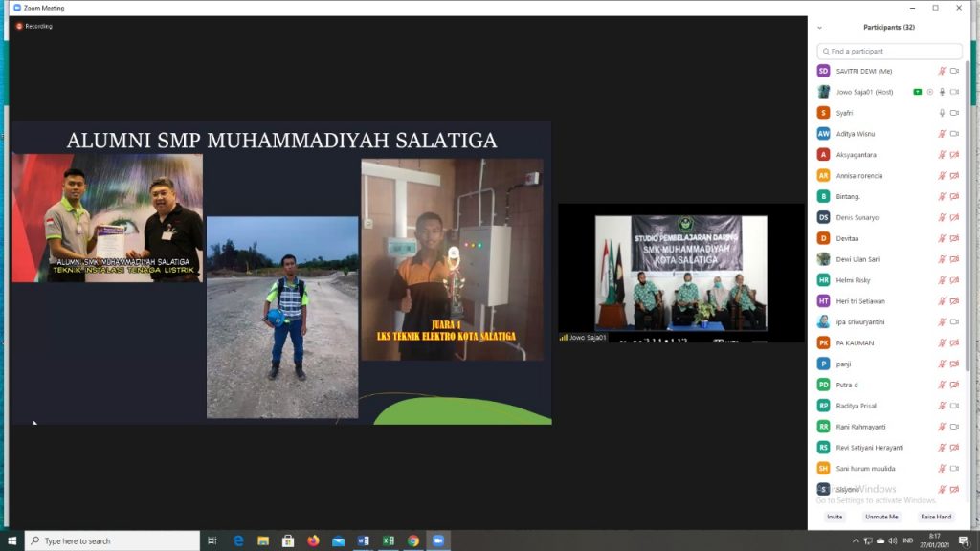The height and width of the screenshot is (551, 980).
Task: Click the green screen-share icon beside Jowo Saja01
Action: [x=918, y=92]
